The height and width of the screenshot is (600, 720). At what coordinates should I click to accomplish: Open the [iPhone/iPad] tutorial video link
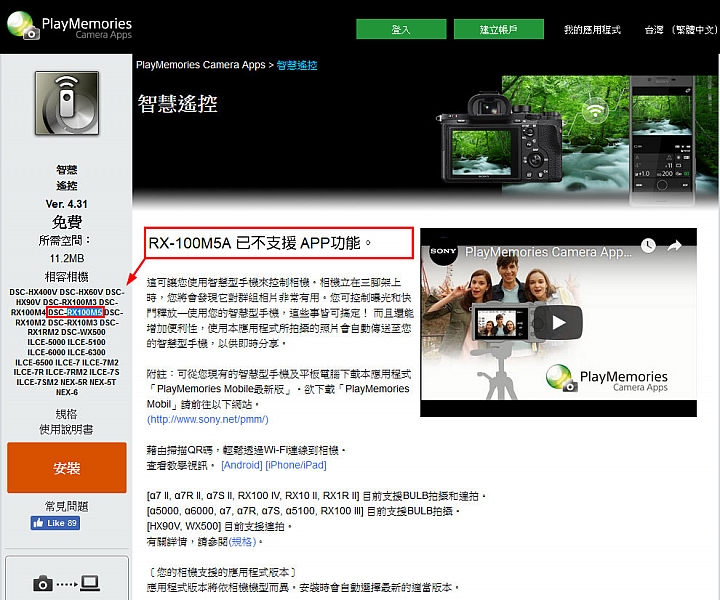click(x=296, y=465)
